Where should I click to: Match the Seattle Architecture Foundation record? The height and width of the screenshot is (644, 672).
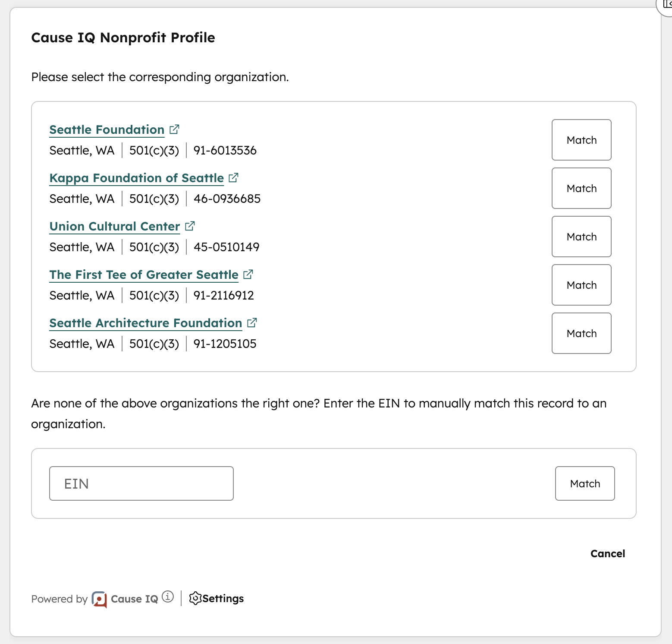pos(581,333)
